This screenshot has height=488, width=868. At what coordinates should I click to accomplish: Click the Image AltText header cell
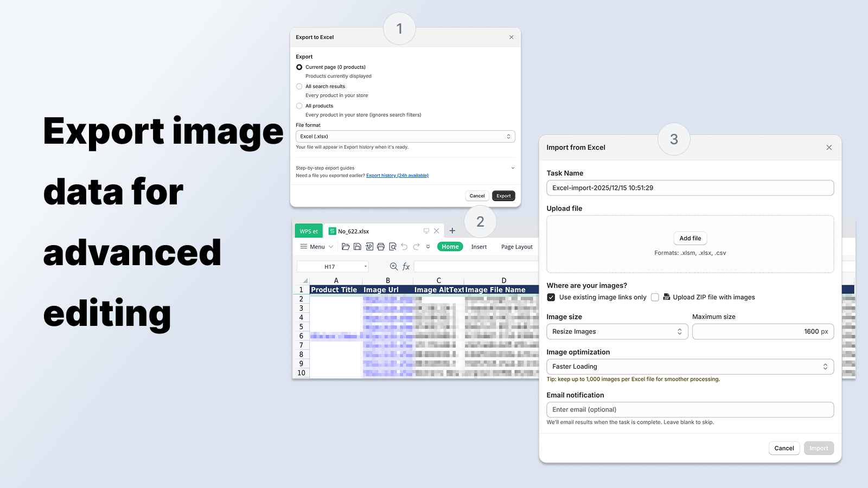[438, 290]
